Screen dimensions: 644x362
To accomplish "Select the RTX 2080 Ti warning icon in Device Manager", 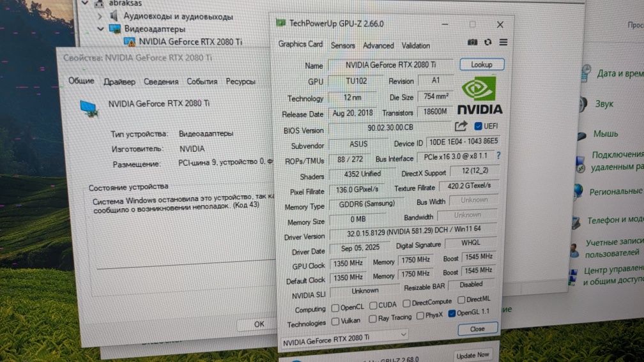I will [x=129, y=42].
